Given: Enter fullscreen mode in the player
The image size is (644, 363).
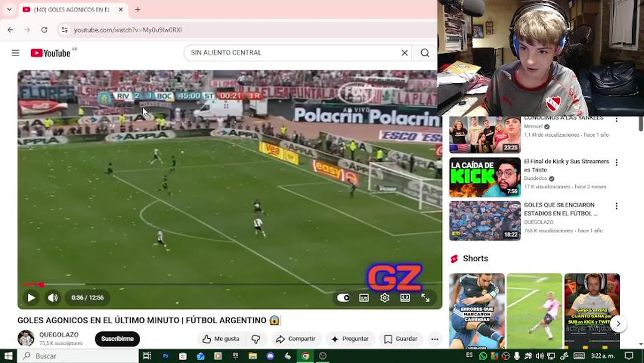Looking at the screenshot, I should click(x=425, y=297).
